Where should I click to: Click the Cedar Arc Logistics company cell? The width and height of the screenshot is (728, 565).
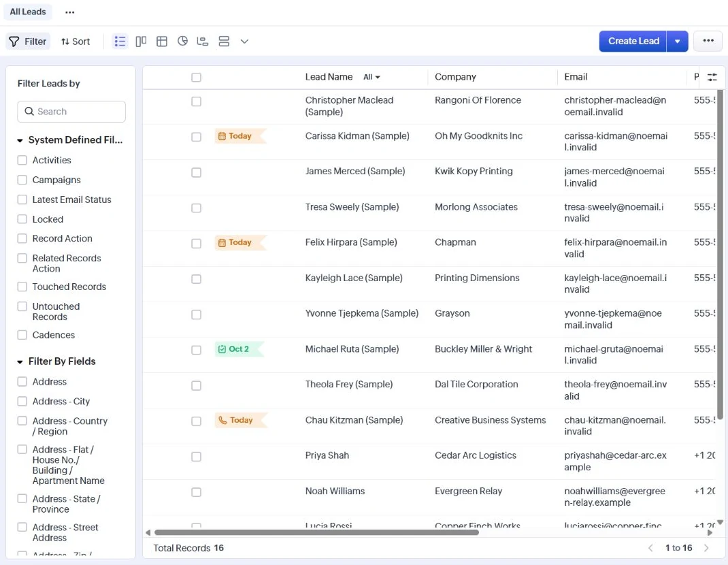pyautogui.click(x=476, y=456)
